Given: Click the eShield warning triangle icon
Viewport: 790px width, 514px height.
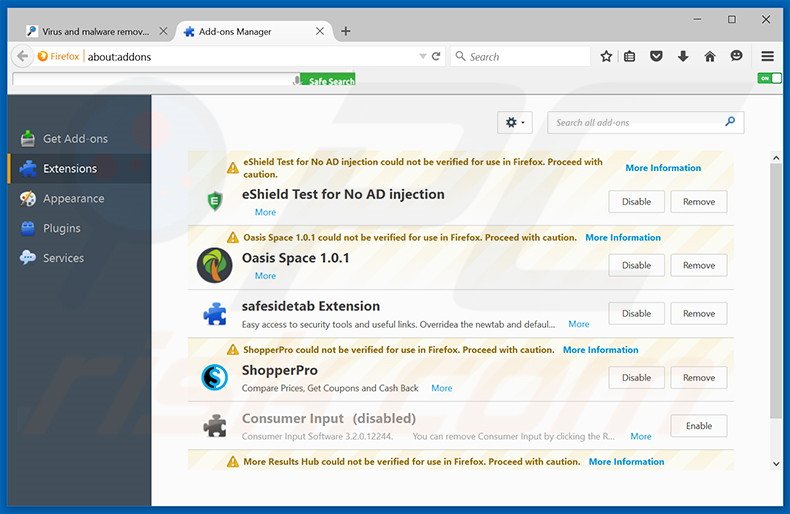Looking at the screenshot, I should pos(232,168).
